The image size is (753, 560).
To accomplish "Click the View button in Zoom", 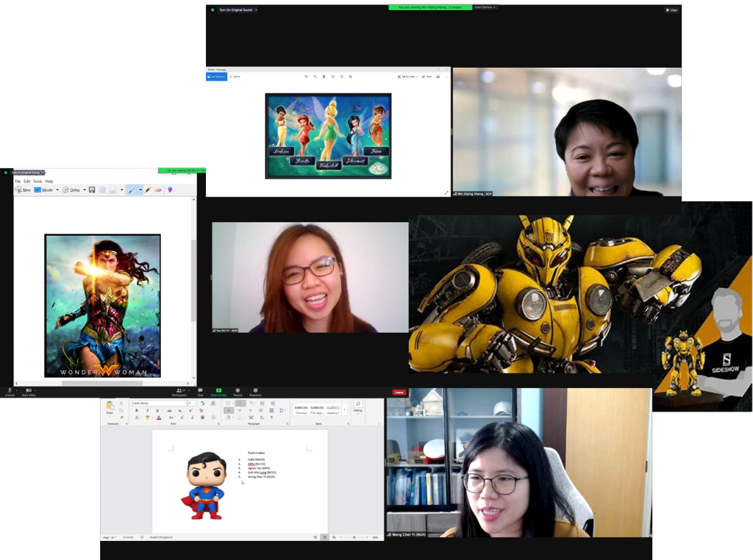I will [672, 10].
